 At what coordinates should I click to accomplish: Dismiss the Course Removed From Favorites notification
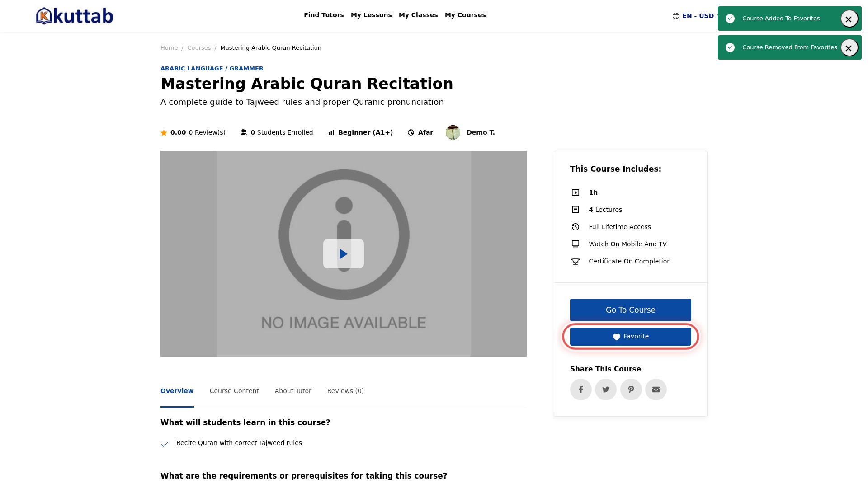pos(849,48)
